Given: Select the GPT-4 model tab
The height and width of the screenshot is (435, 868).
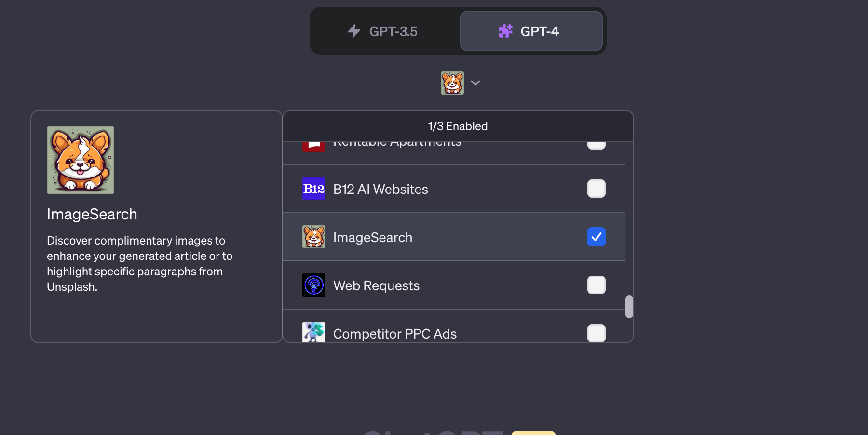Looking at the screenshot, I should point(531,31).
